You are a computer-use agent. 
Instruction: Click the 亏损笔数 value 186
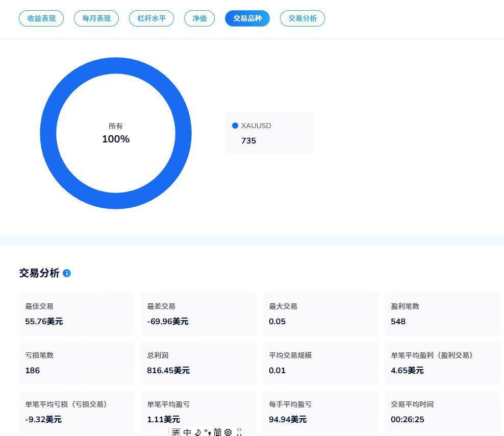(x=33, y=370)
